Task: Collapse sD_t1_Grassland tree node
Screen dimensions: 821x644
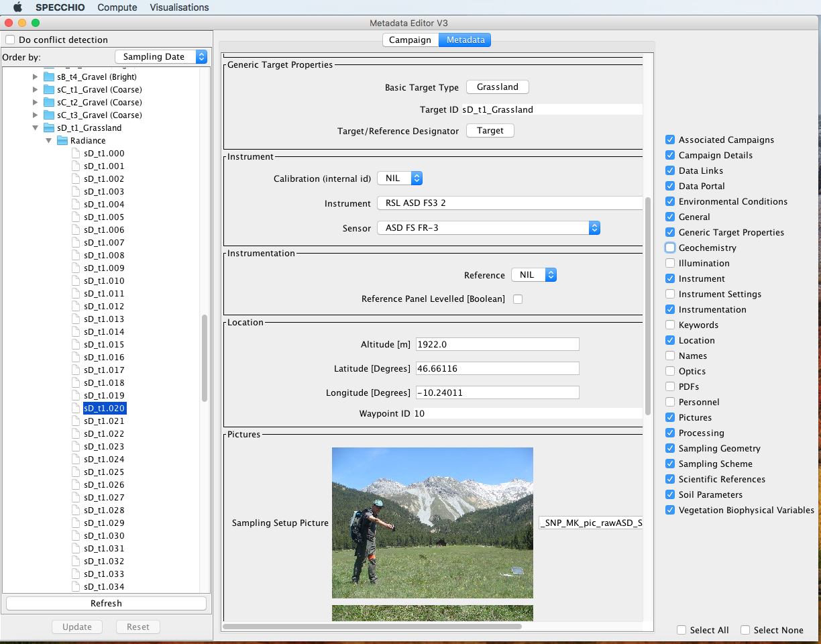Action: coord(36,127)
